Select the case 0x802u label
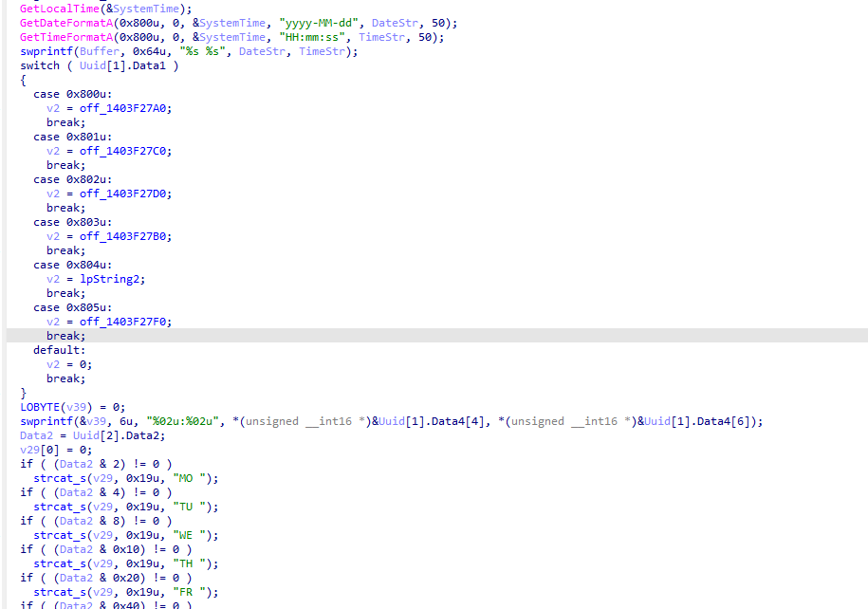The image size is (868, 609). tap(72, 179)
